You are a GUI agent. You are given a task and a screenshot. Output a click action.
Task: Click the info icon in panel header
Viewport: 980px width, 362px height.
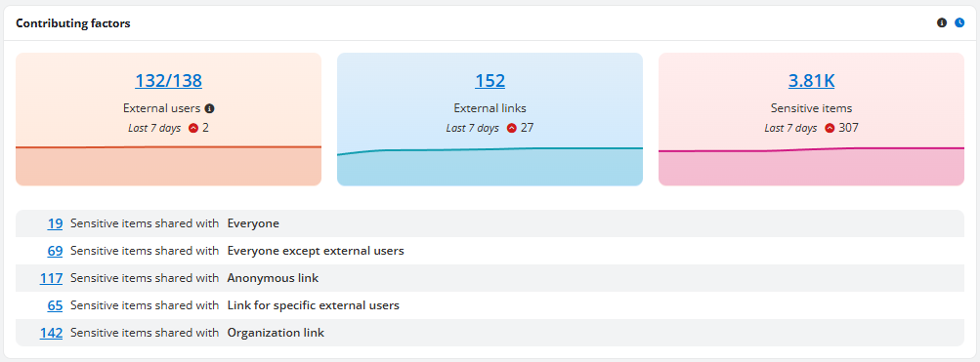point(942,22)
